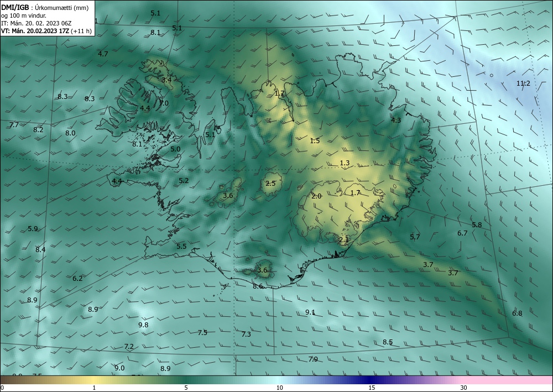Click the 8.4 map value
The height and width of the screenshot is (392, 553).
coord(40,249)
